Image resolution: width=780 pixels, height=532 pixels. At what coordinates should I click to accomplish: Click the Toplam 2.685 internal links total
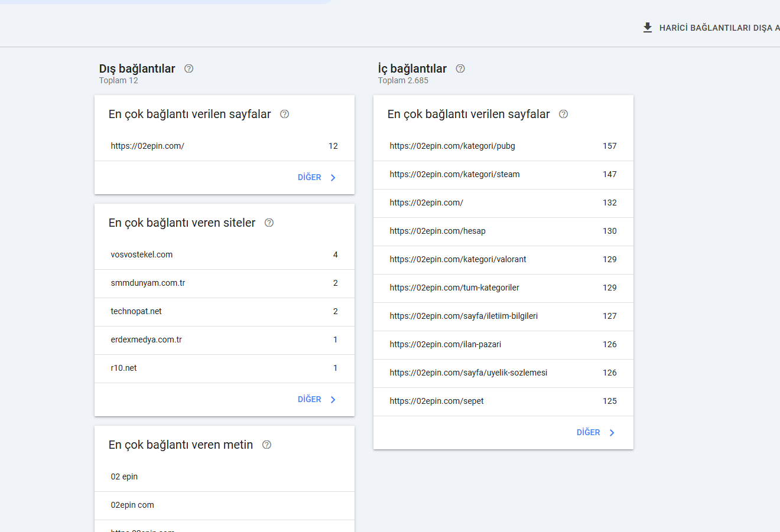[403, 80]
